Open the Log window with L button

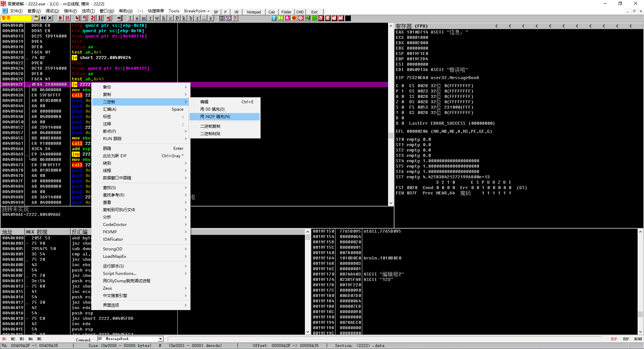(130, 18)
